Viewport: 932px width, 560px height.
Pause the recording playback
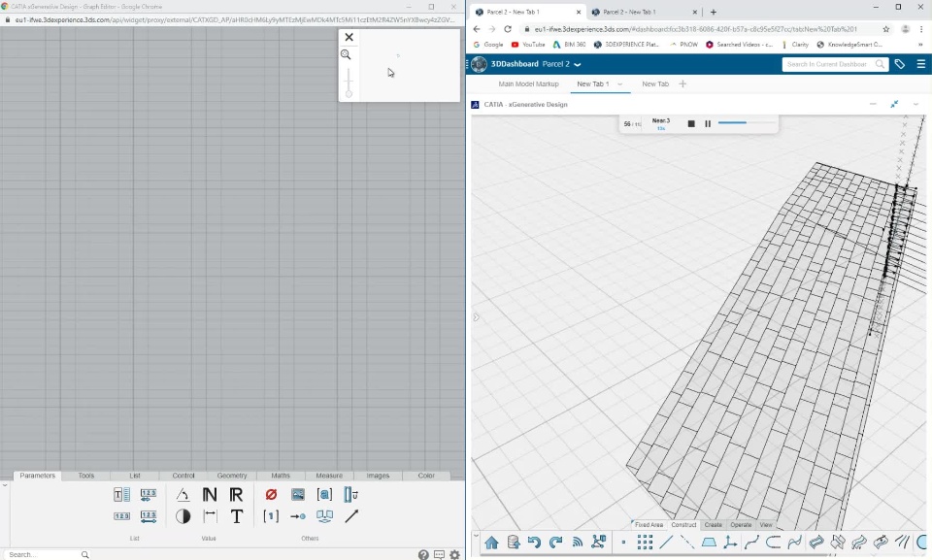[708, 123]
